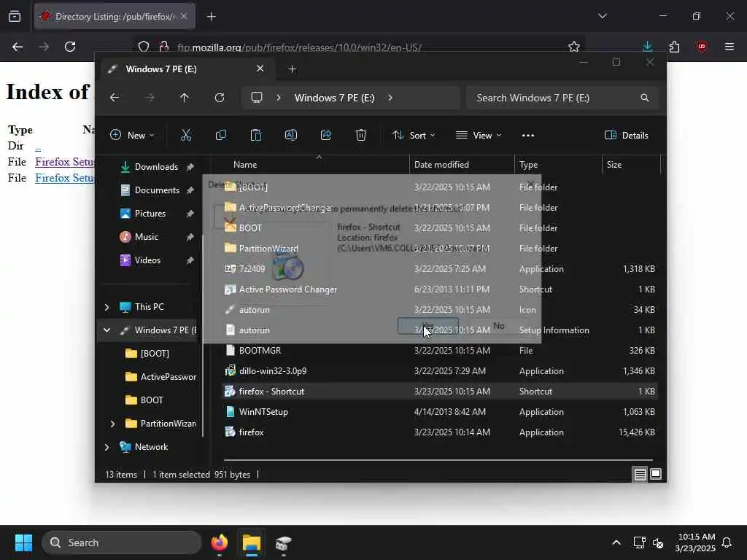This screenshot has height=560, width=747.
Task: Go back in Firefox browser
Action: 18,47
